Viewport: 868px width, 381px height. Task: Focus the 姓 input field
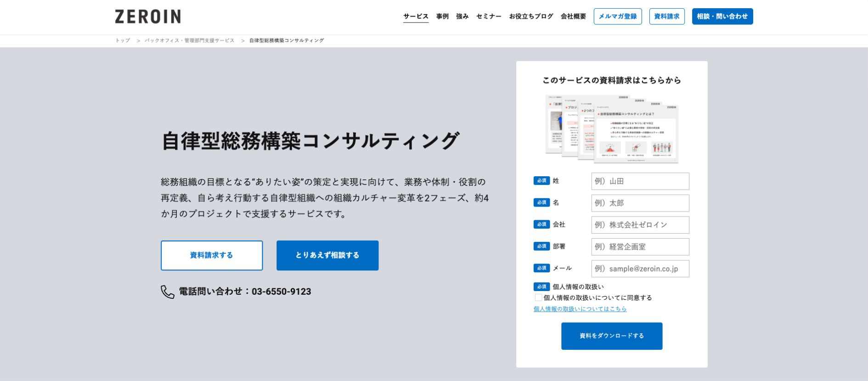(640, 181)
